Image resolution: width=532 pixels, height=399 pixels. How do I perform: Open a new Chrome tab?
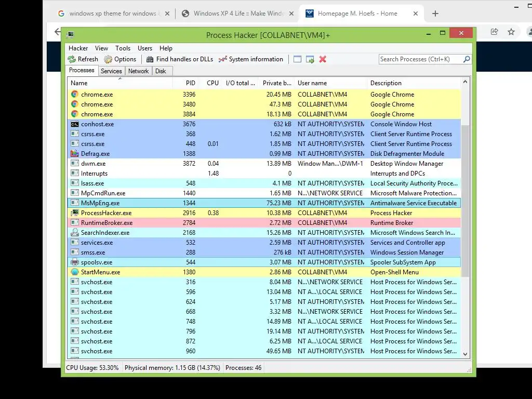435,14
